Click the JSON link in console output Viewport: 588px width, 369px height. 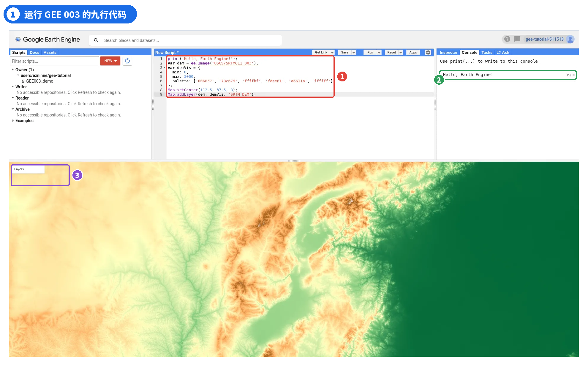tap(570, 75)
